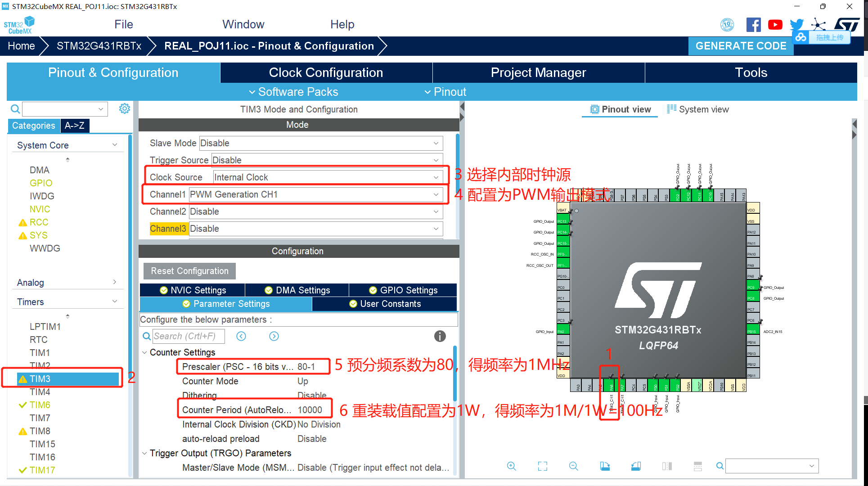Open Clock Source dropdown
The width and height of the screenshot is (868, 486).
coord(436,177)
